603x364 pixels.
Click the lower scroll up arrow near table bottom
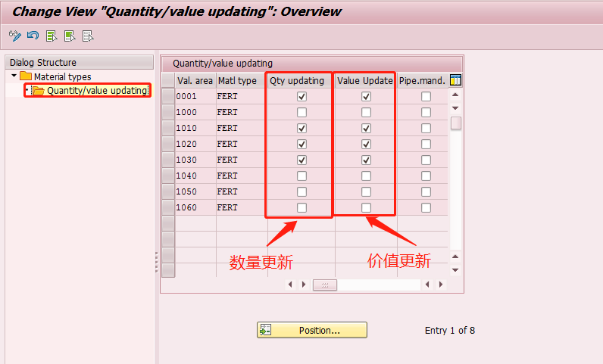pos(455,257)
